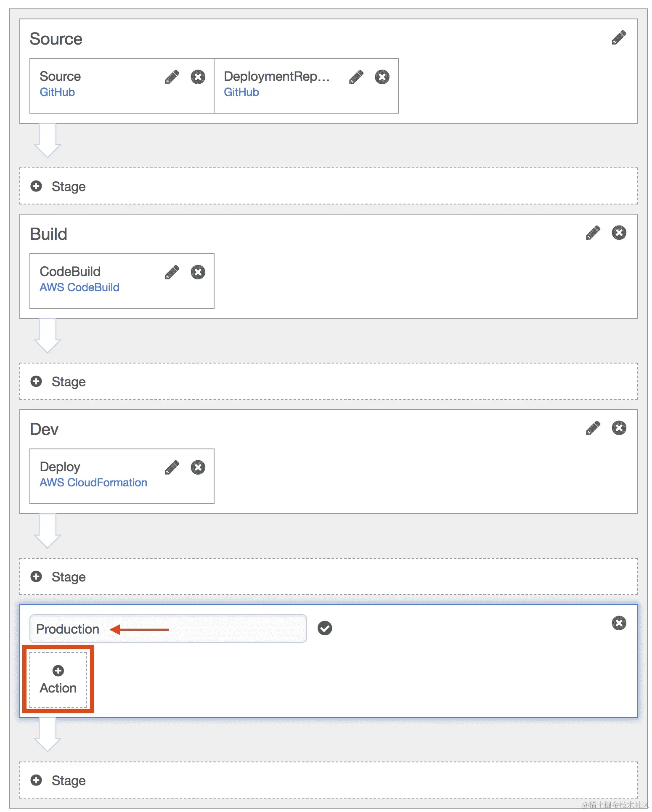Edit the Deploy action in Dev
The height and width of the screenshot is (812, 652).
tap(172, 467)
